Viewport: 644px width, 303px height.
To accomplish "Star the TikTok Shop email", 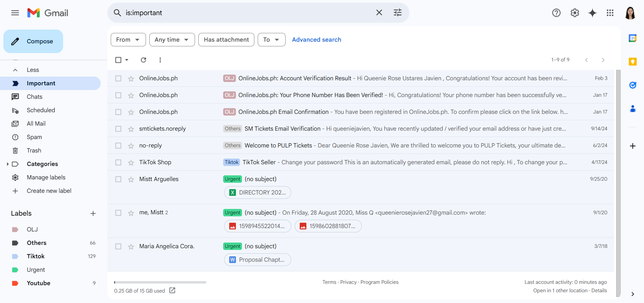I will tap(131, 163).
